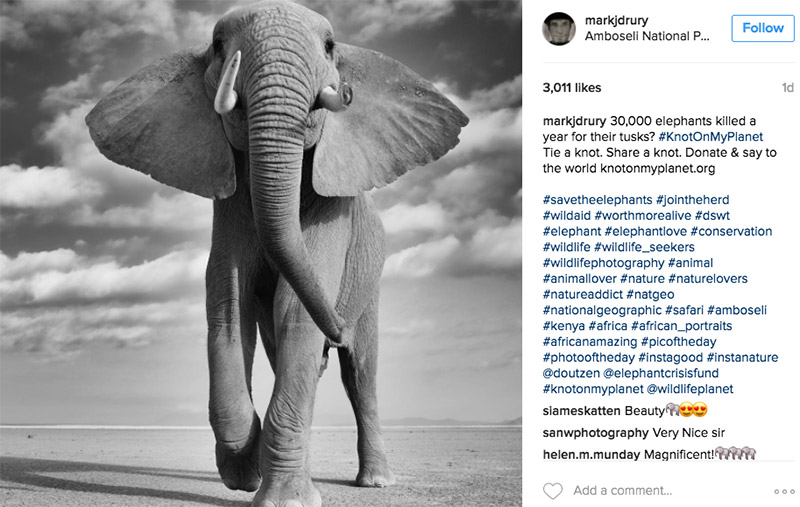Open the @wildlifeplanet mention
This screenshot has height=507, width=800.
690,389
